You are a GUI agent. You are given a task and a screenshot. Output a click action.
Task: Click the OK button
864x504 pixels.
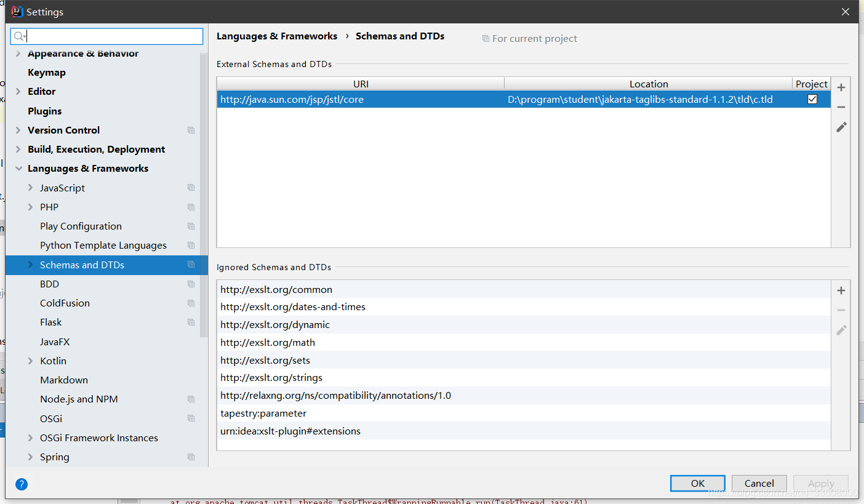coord(698,483)
